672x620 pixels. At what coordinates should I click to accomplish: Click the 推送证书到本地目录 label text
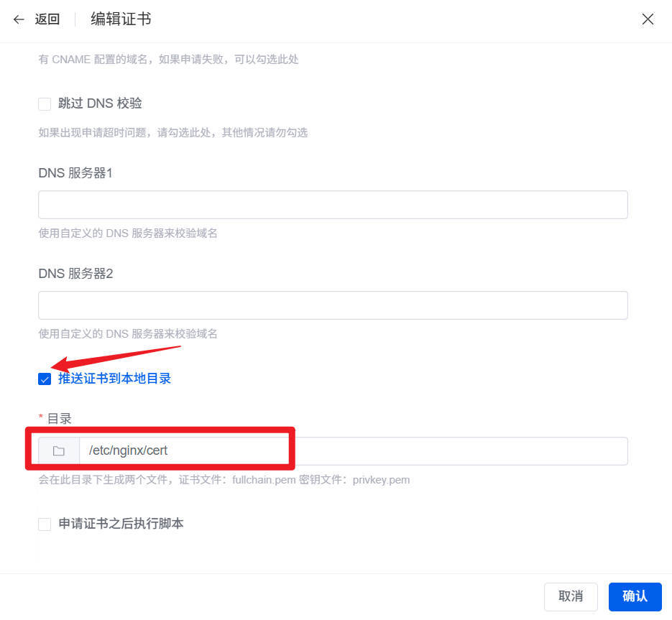tap(114, 379)
